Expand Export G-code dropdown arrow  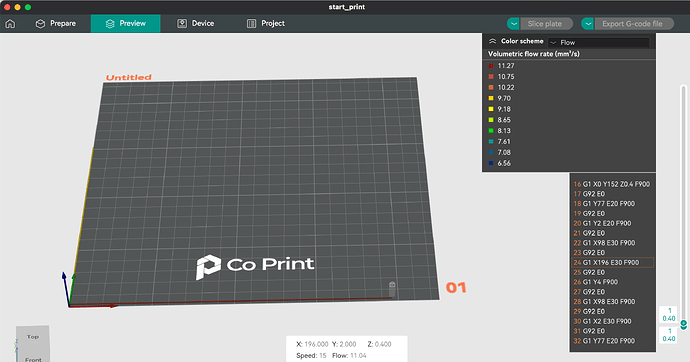pos(587,24)
